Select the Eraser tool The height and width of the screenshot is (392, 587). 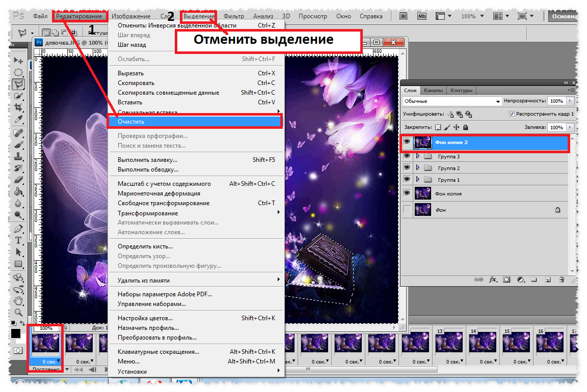click(x=18, y=180)
